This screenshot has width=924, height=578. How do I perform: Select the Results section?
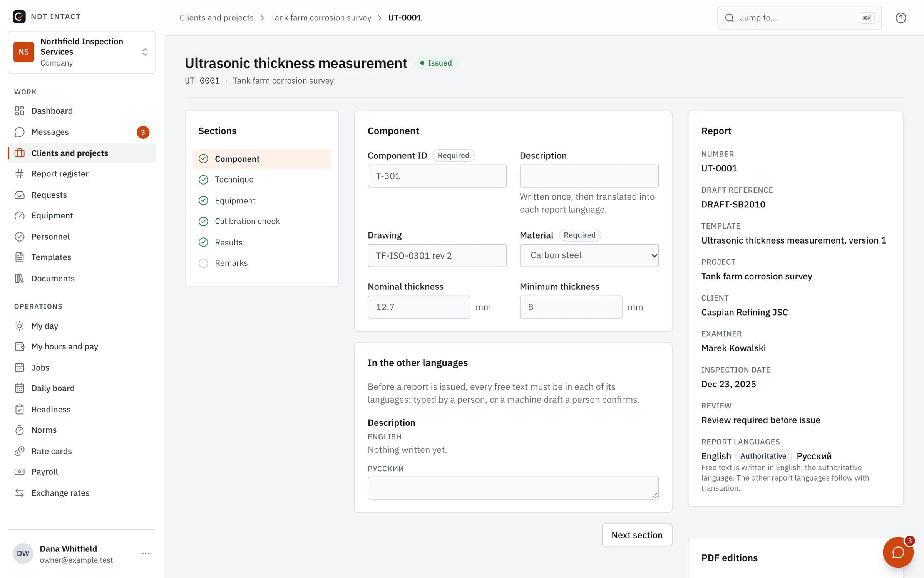[x=261, y=242]
